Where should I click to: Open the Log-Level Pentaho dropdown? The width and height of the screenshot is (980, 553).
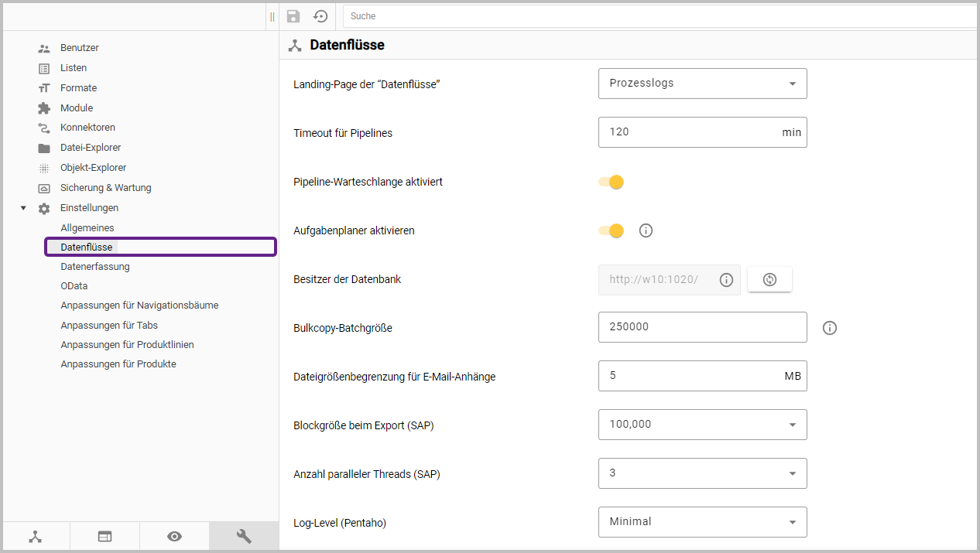tap(702, 522)
